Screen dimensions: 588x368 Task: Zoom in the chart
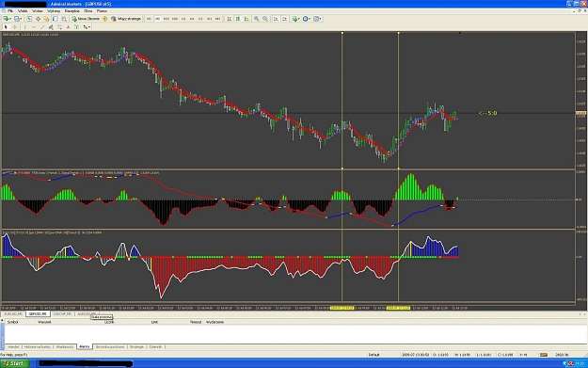coord(257,19)
